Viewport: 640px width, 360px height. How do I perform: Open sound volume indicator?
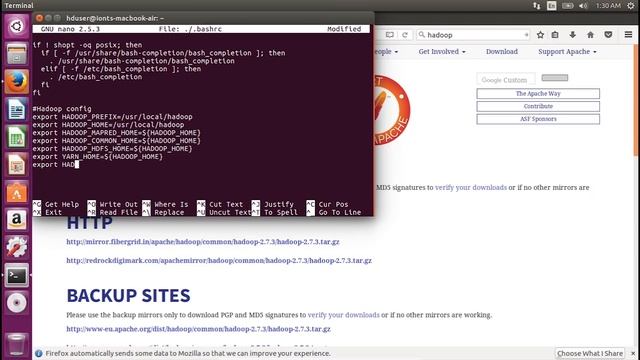pos(583,5)
